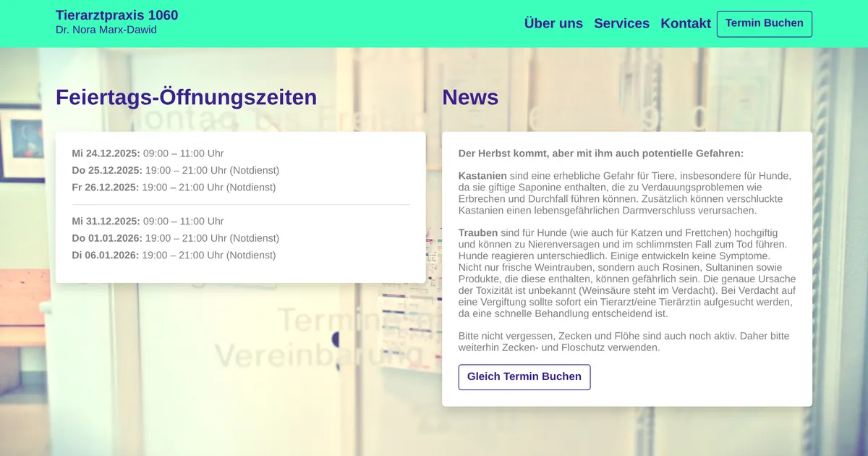Screen dimensions: 868x456
Task: Click the News heading
Action: [x=470, y=97]
